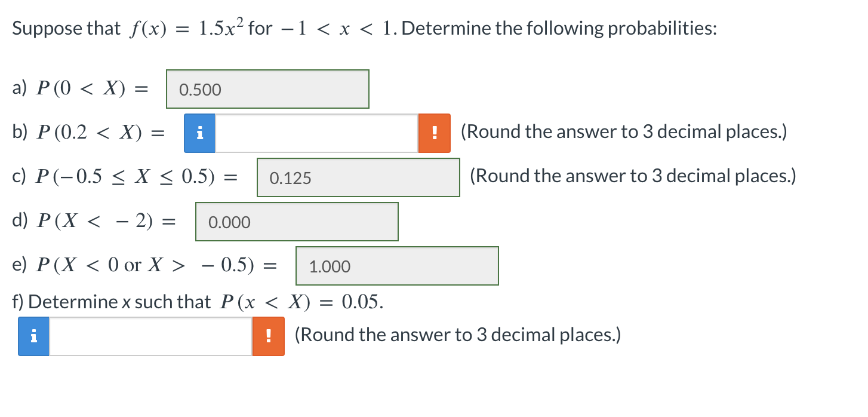
Task: Select the answer box showing 0.500
Action: 267,89
